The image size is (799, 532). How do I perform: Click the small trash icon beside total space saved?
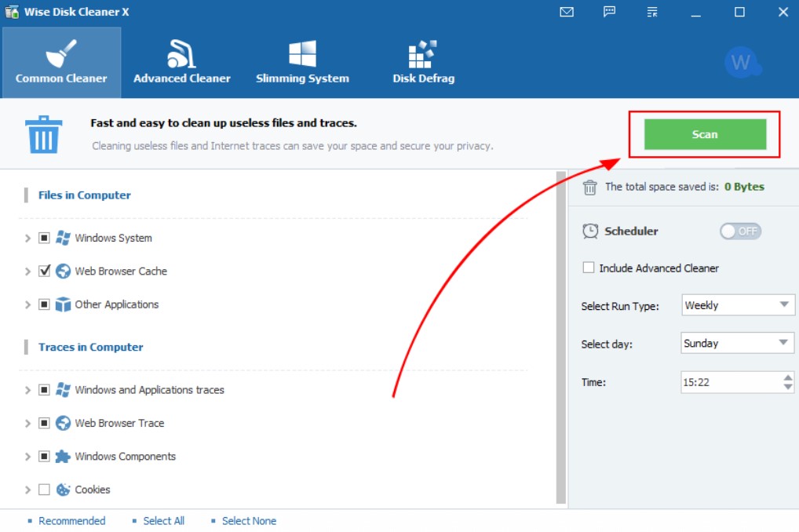coord(589,187)
